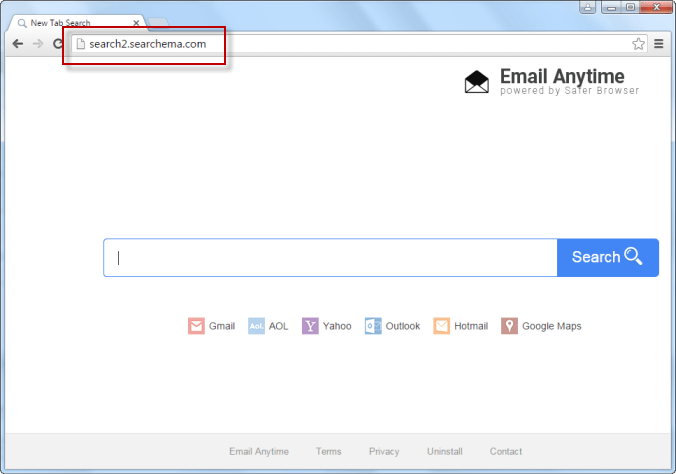This screenshot has height=474, width=676.
Task: Click the page icon in the address bar
Action: 81,44
